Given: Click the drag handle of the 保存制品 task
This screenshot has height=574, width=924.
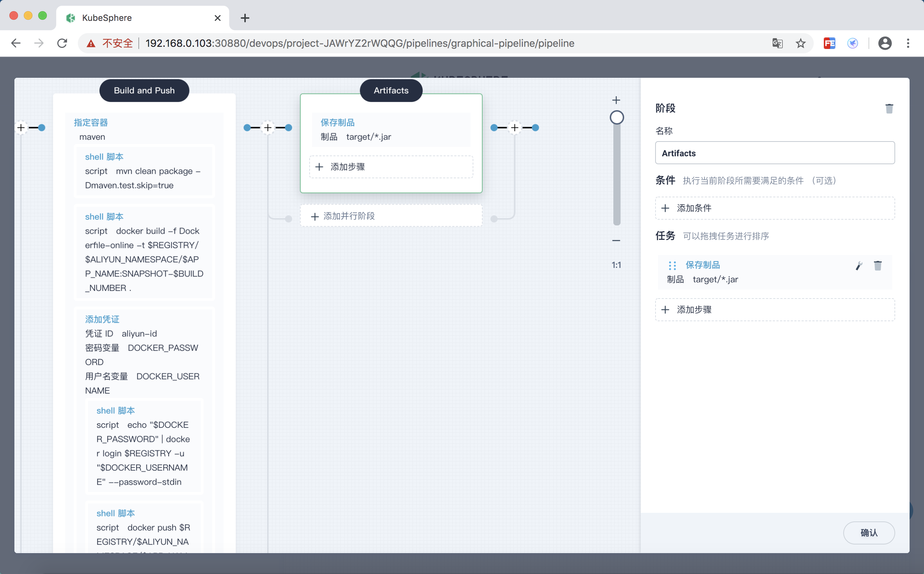Looking at the screenshot, I should tap(672, 265).
